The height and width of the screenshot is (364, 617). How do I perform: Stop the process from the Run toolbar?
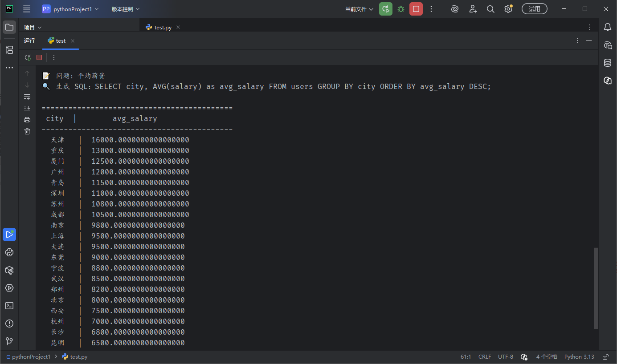(x=39, y=57)
